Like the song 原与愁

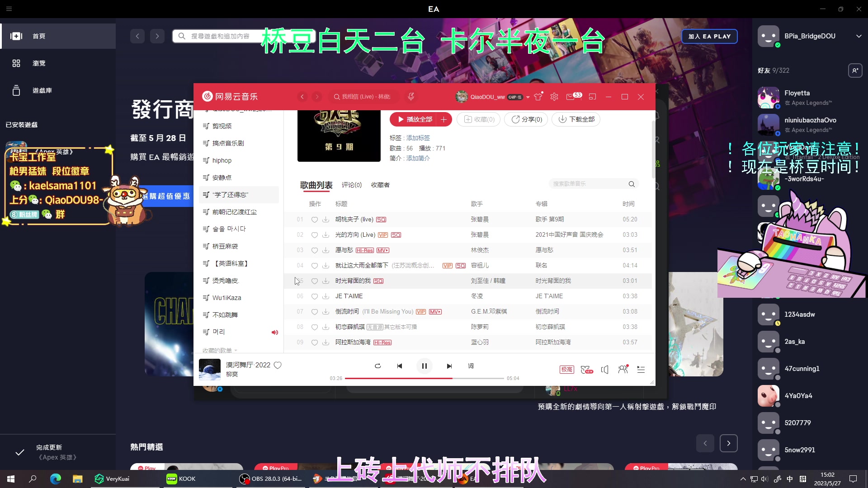pos(314,250)
